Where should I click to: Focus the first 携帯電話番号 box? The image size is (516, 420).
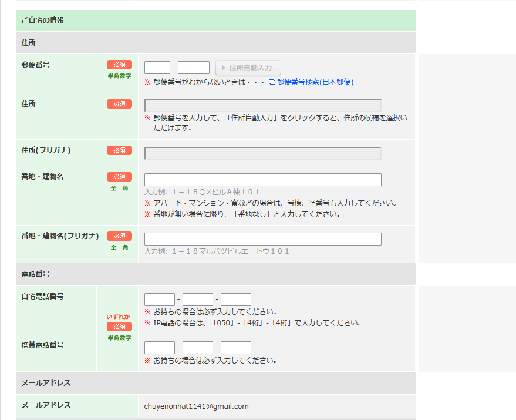(159, 348)
